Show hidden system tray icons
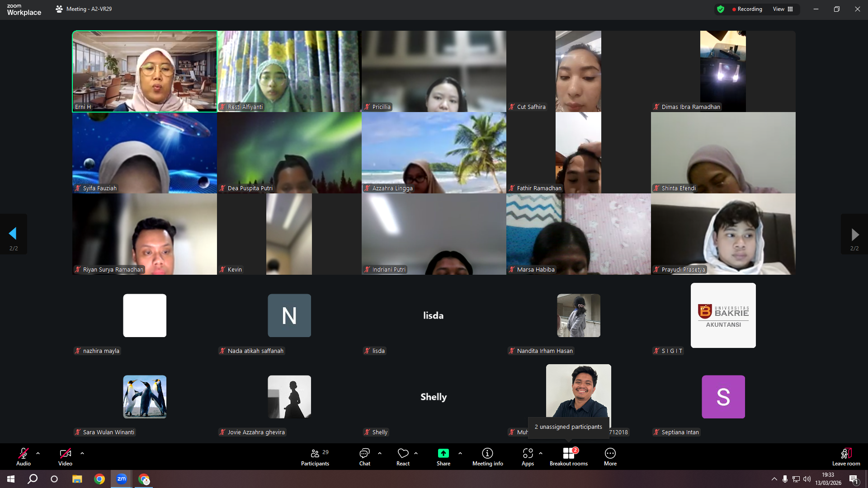This screenshot has height=488, width=868. pyautogui.click(x=774, y=479)
